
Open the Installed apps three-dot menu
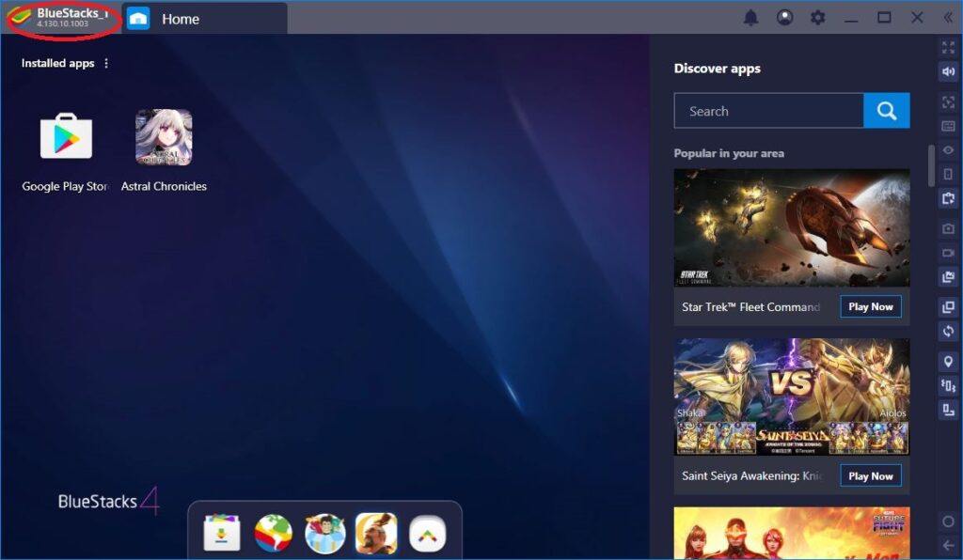click(x=106, y=62)
